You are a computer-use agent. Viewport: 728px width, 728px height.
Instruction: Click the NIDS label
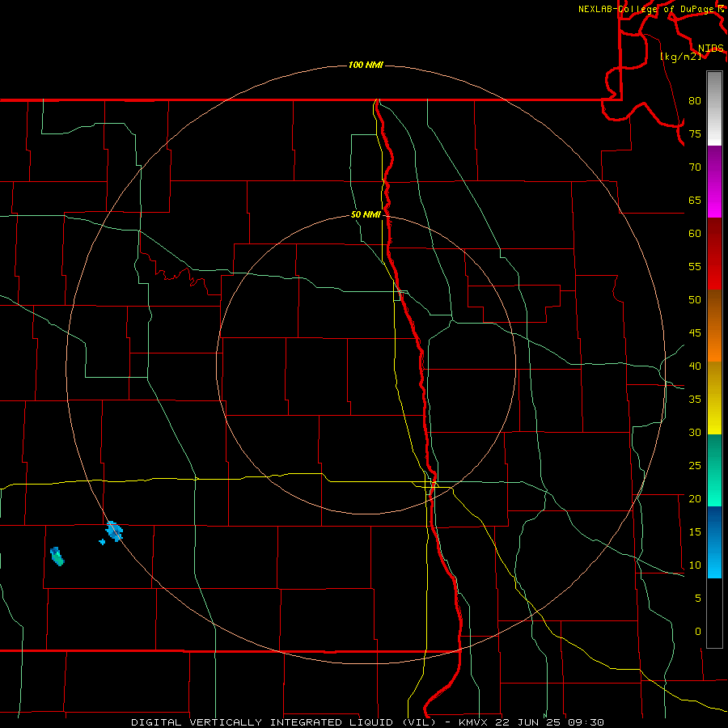711,48
